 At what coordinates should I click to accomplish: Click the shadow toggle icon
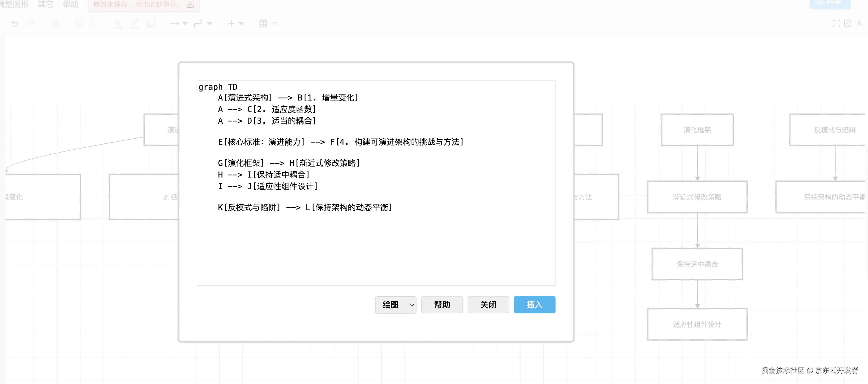point(151,23)
